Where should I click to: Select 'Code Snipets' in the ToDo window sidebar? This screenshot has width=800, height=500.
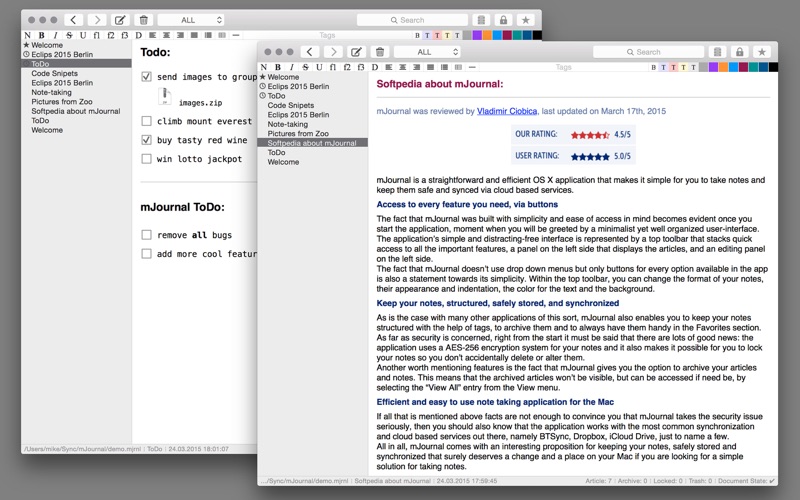pyautogui.click(x=55, y=73)
